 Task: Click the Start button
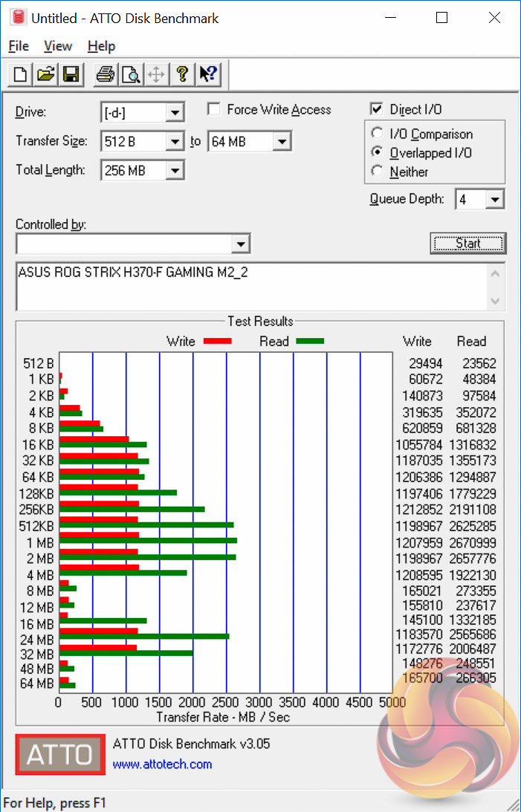pyautogui.click(x=467, y=244)
